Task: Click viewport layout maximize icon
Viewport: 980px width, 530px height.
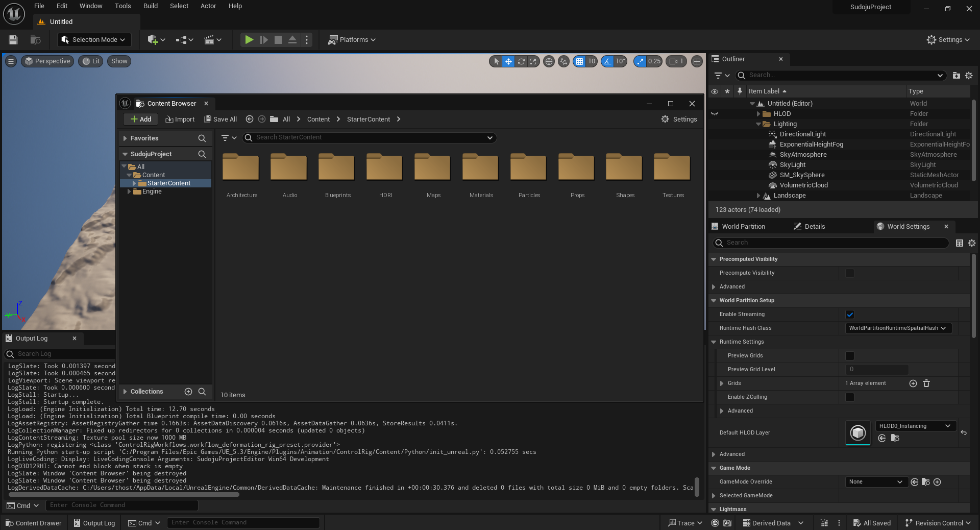Action: (x=697, y=61)
